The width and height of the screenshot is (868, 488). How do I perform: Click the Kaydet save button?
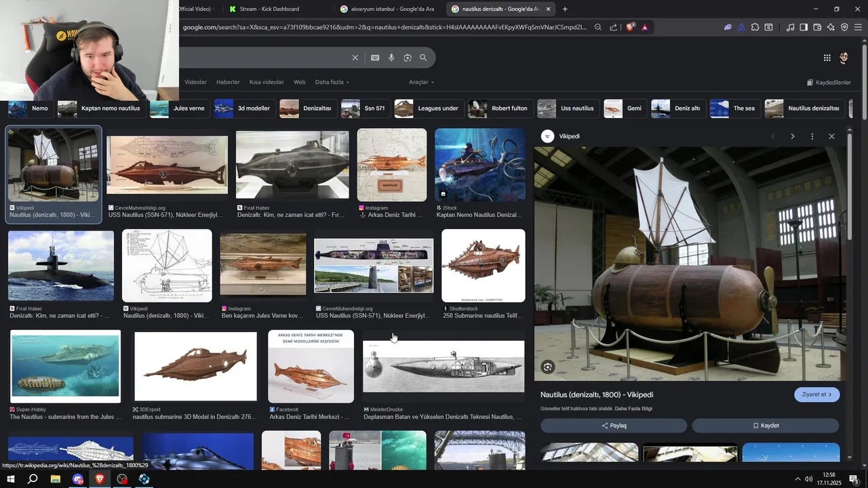click(x=766, y=426)
